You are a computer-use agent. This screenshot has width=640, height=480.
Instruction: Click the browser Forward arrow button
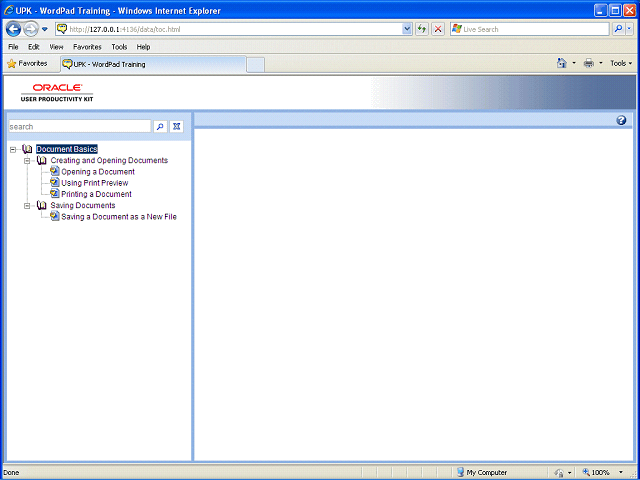(x=30, y=29)
